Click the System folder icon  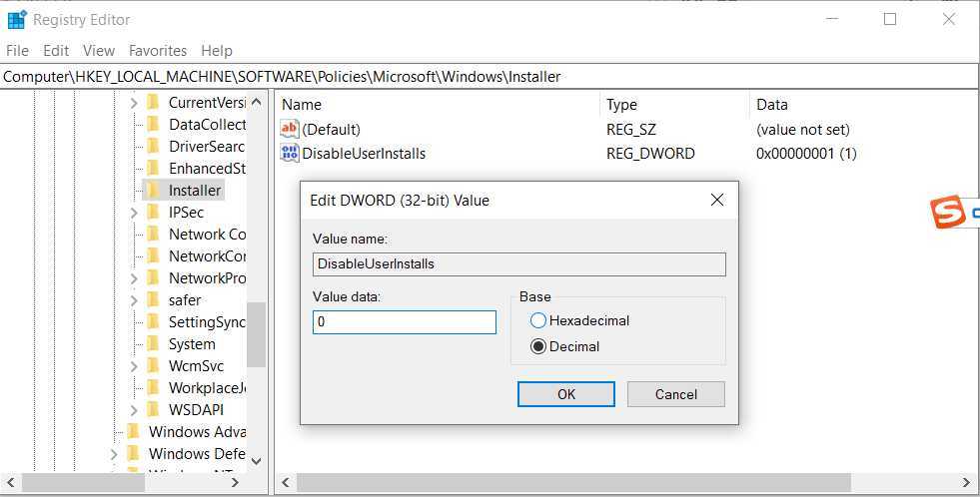coord(153,344)
